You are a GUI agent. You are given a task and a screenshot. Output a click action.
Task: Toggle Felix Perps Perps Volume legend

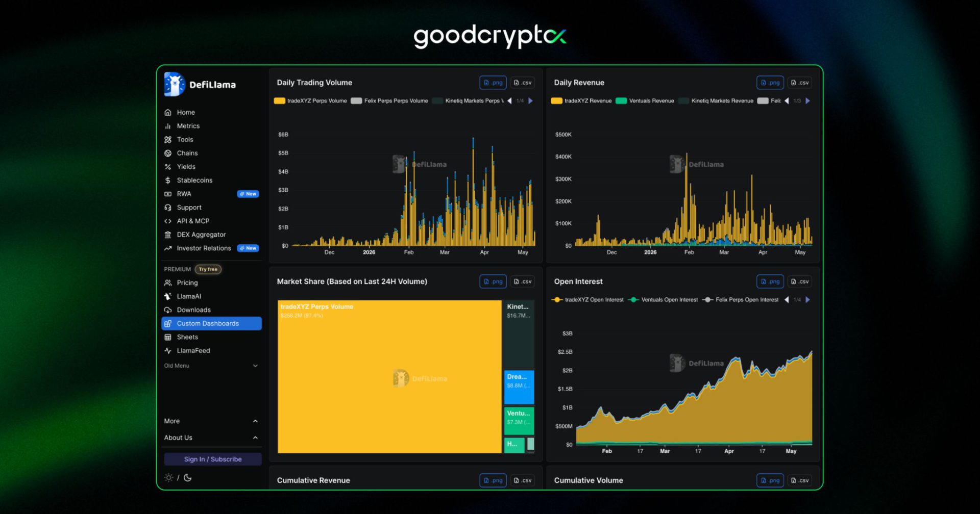389,101
